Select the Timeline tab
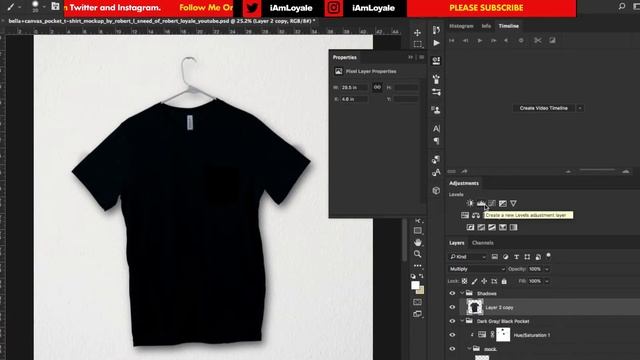 tap(509, 26)
